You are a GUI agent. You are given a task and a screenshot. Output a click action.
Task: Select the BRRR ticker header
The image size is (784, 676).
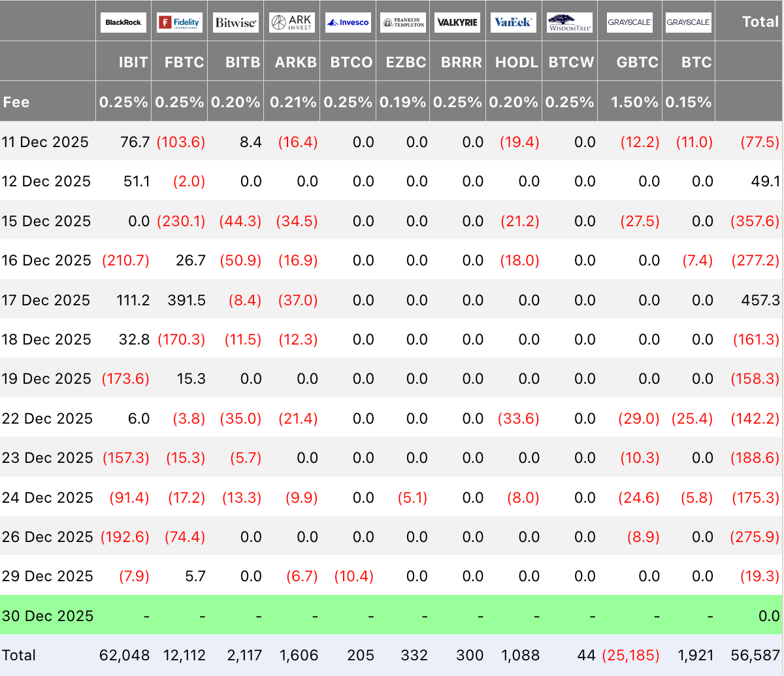[461, 62]
